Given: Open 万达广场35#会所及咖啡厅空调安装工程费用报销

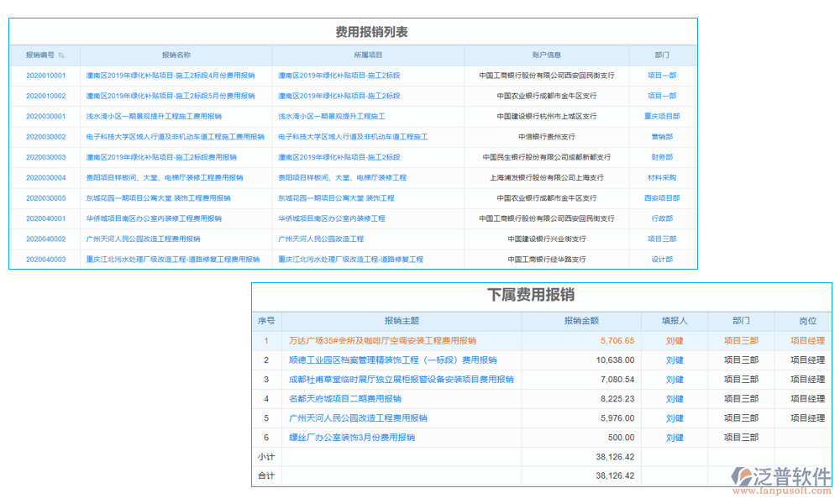Looking at the screenshot, I should [382, 341].
